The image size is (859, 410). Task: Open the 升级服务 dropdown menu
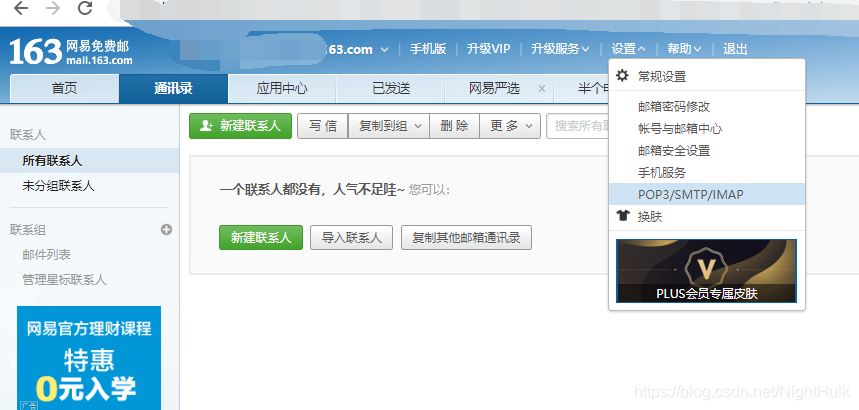tap(560, 49)
